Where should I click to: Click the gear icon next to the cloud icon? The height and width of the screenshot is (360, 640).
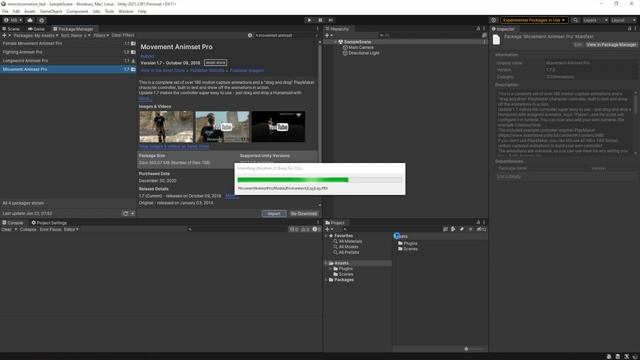[42, 20]
